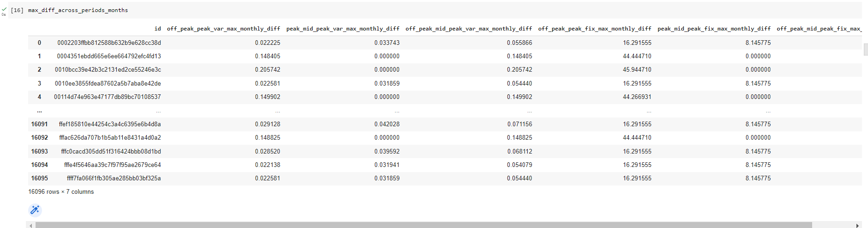Screen dimensions: 868x228
Task: Click the [16] execution count to run cell
Action: (x=17, y=10)
